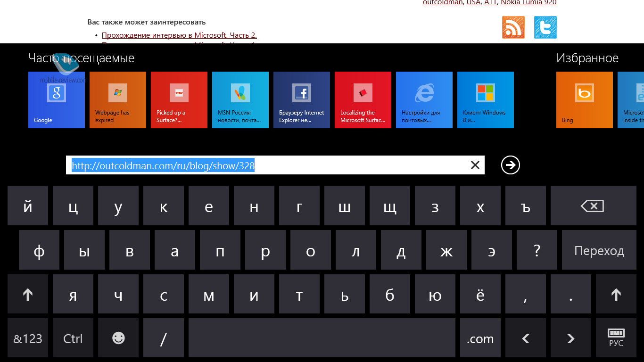644x362 pixels.
Task: Tap the question mark key
Action: (x=537, y=250)
